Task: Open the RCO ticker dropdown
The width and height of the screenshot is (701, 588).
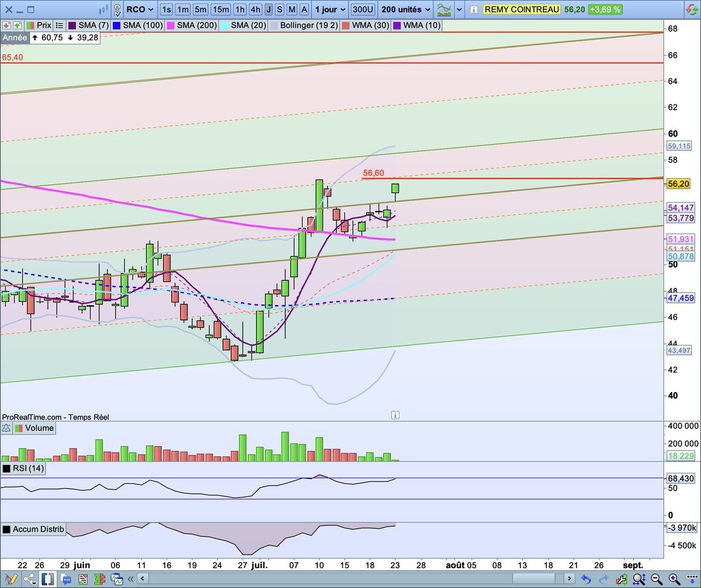Action: click(x=141, y=9)
